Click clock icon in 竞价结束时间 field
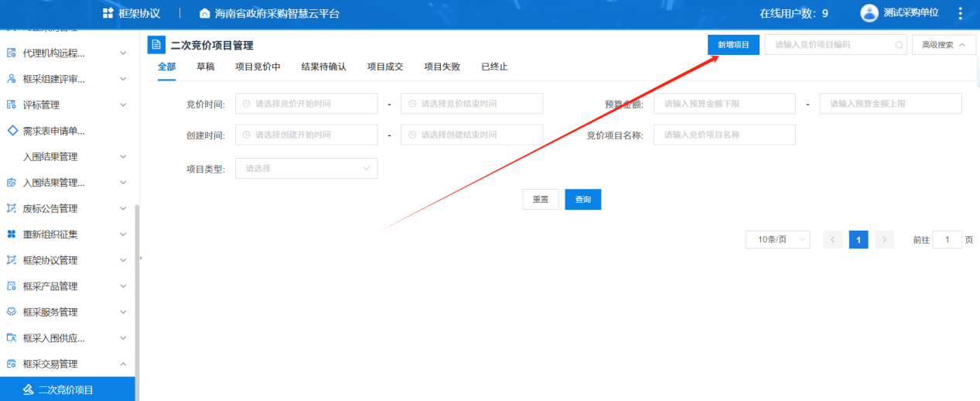The height and width of the screenshot is (401, 980). [412, 104]
